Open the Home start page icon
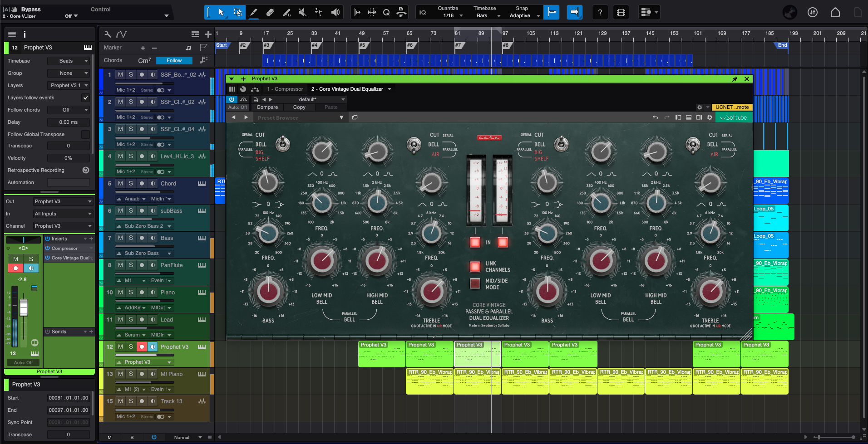 (835, 12)
